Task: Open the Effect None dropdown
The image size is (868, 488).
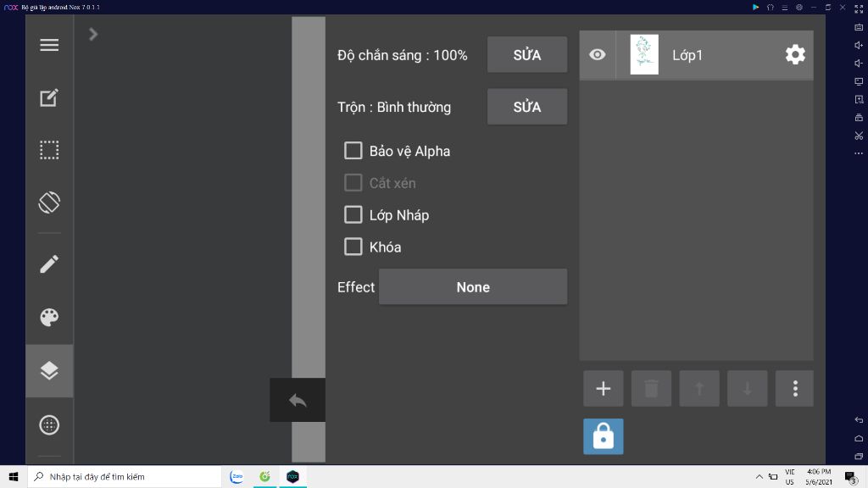Action: [473, 286]
